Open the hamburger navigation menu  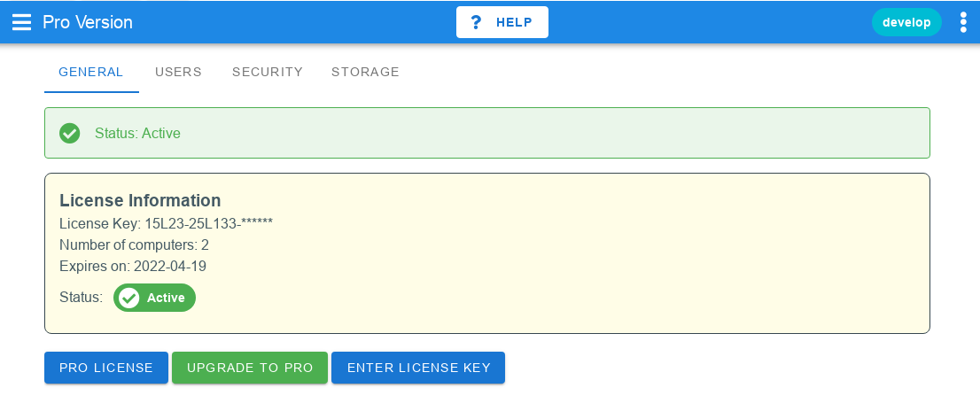(22, 22)
